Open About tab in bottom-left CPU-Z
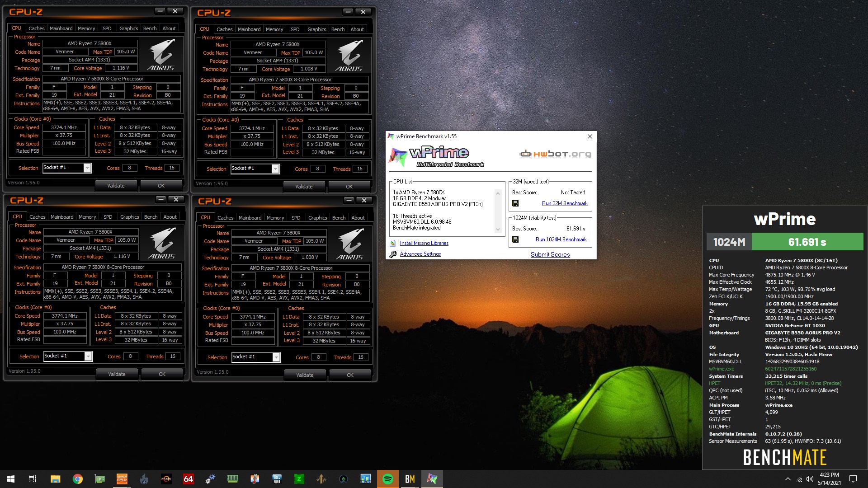This screenshot has height=488, width=868. click(x=170, y=217)
